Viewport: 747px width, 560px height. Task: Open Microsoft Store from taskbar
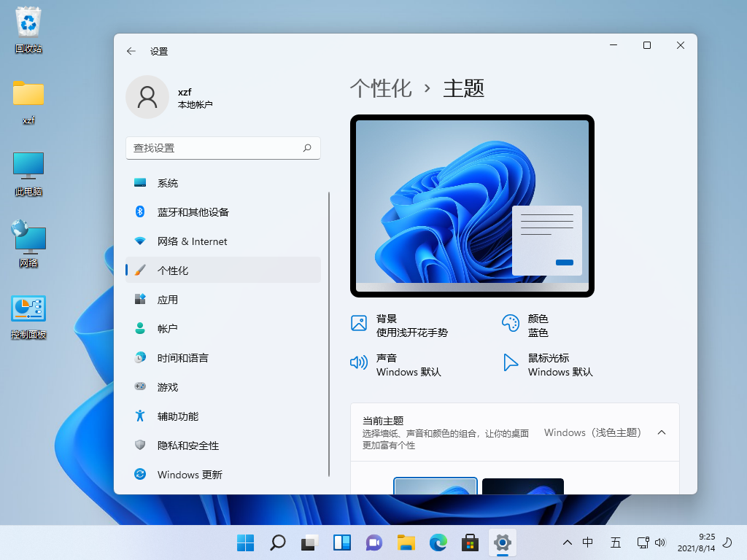click(471, 542)
